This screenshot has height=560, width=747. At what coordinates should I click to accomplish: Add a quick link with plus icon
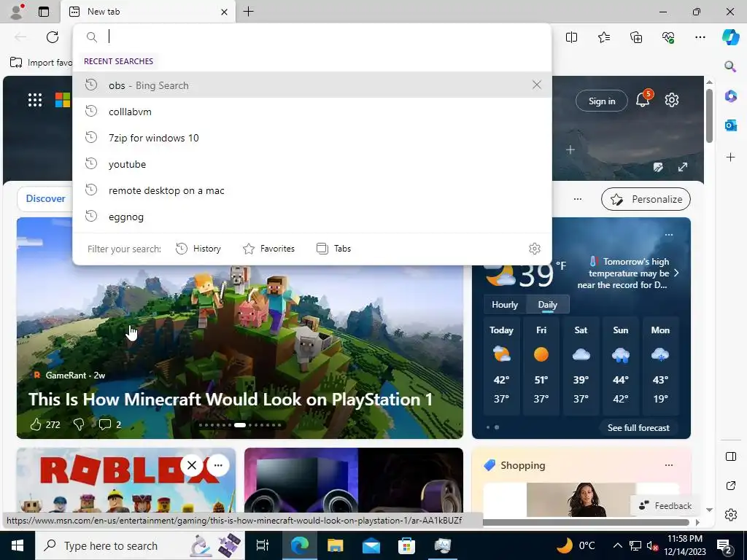[x=570, y=150]
